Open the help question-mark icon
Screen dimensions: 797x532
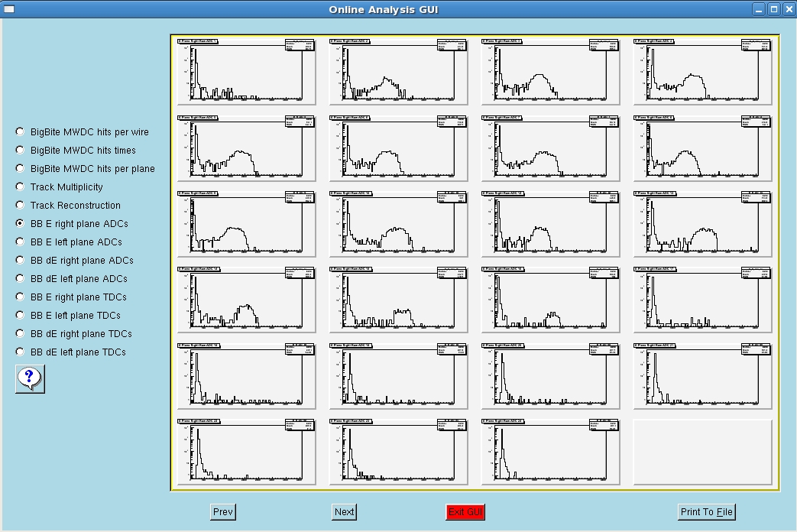[x=30, y=379]
